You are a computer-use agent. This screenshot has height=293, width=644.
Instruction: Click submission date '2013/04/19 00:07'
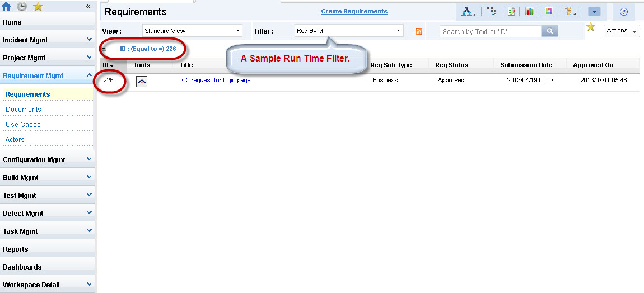(531, 80)
